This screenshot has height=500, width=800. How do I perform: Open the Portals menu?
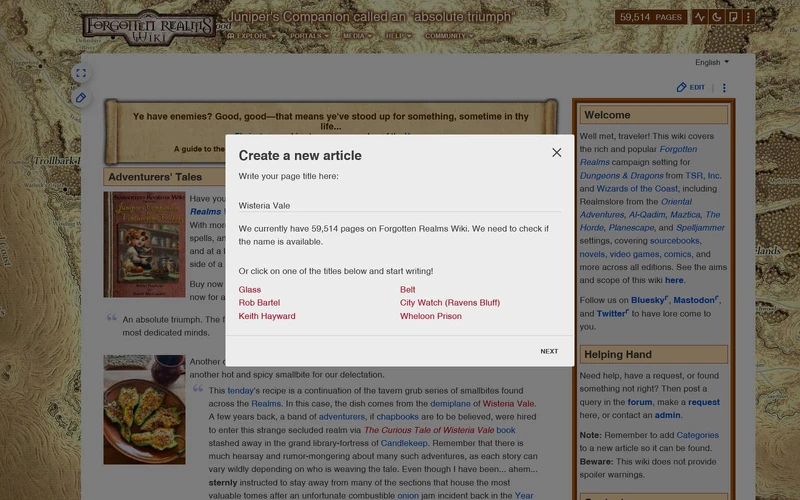[309, 36]
